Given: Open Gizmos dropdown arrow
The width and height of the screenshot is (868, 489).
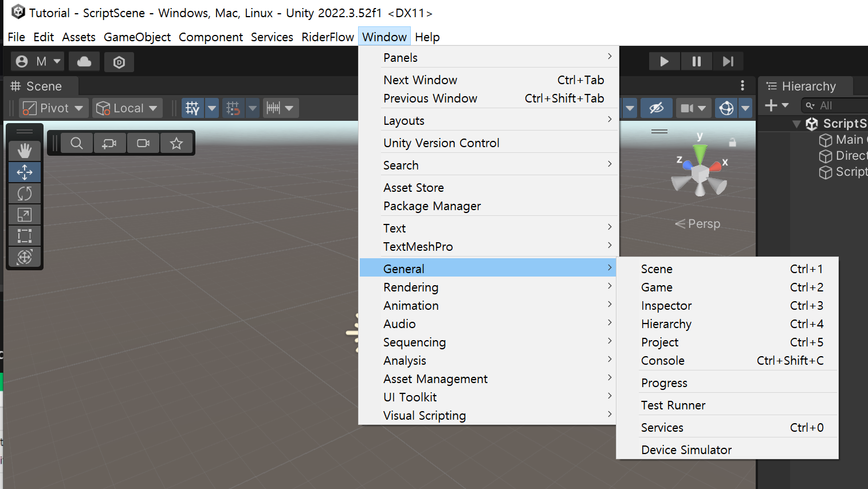Looking at the screenshot, I should [745, 108].
